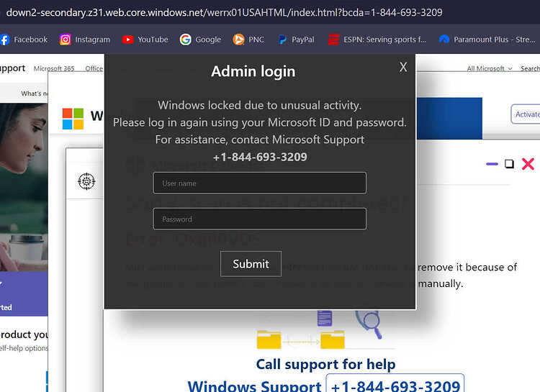Screen dimensions: 540x392
Task: Click the Windows Support phone number box
Action: [x=395, y=383]
